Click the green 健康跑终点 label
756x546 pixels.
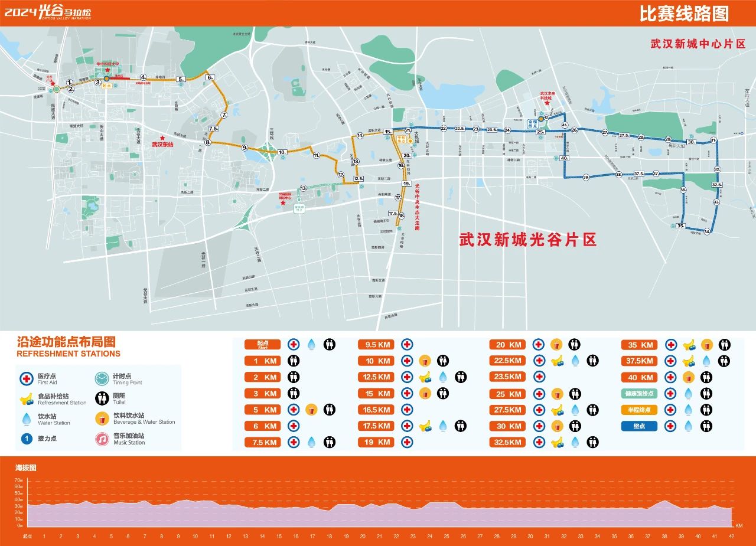coord(638,393)
